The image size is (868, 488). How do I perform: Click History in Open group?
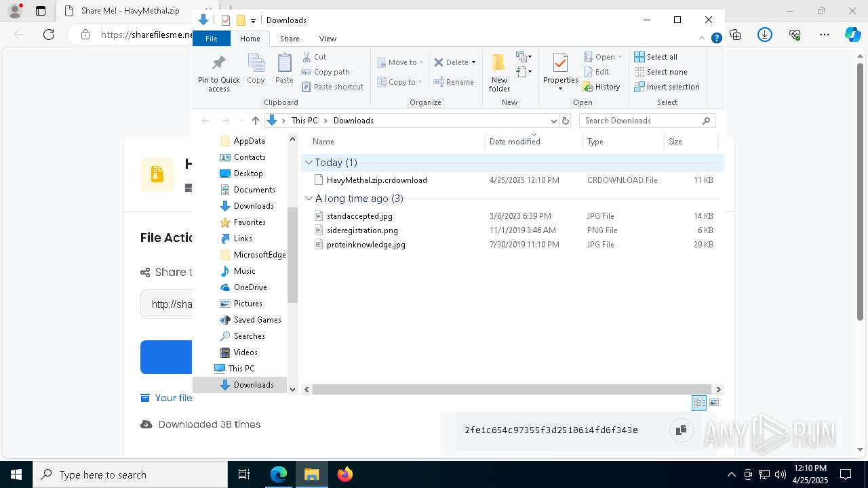pos(601,87)
